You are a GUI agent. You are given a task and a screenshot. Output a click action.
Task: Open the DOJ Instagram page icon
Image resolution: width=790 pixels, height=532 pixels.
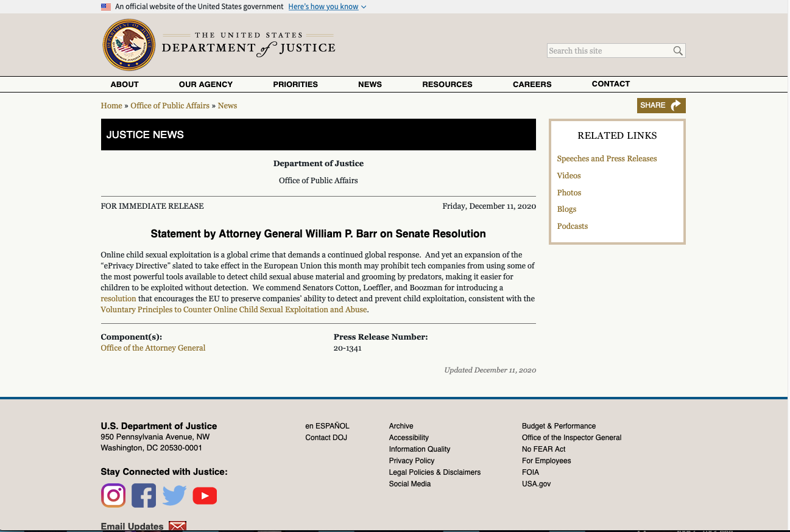pyautogui.click(x=113, y=495)
